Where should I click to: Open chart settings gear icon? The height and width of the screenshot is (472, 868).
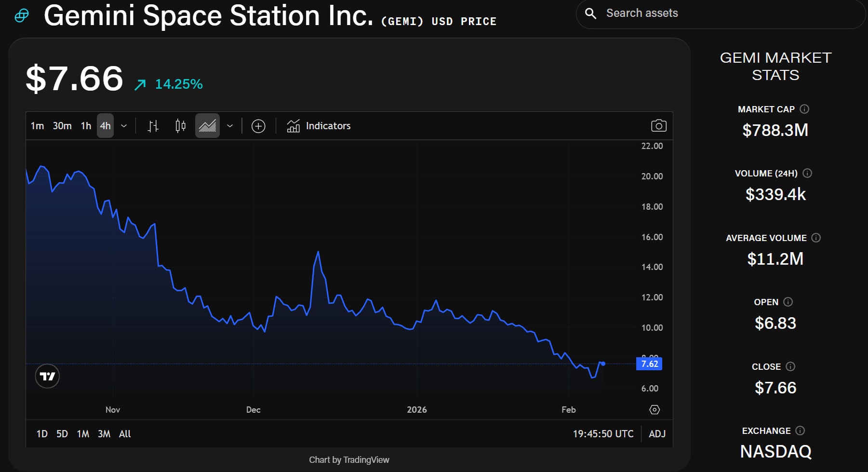click(x=654, y=410)
